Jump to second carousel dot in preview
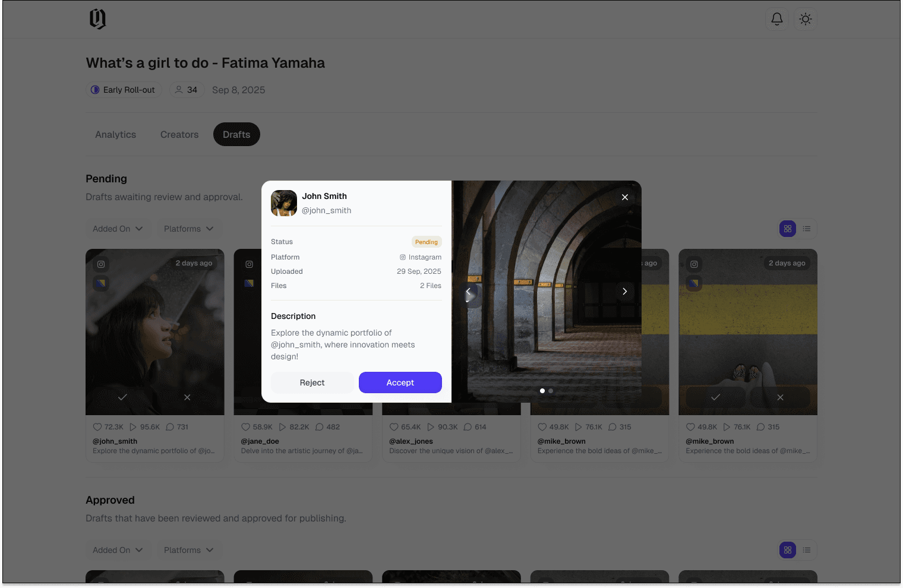 click(x=551, y=391)
